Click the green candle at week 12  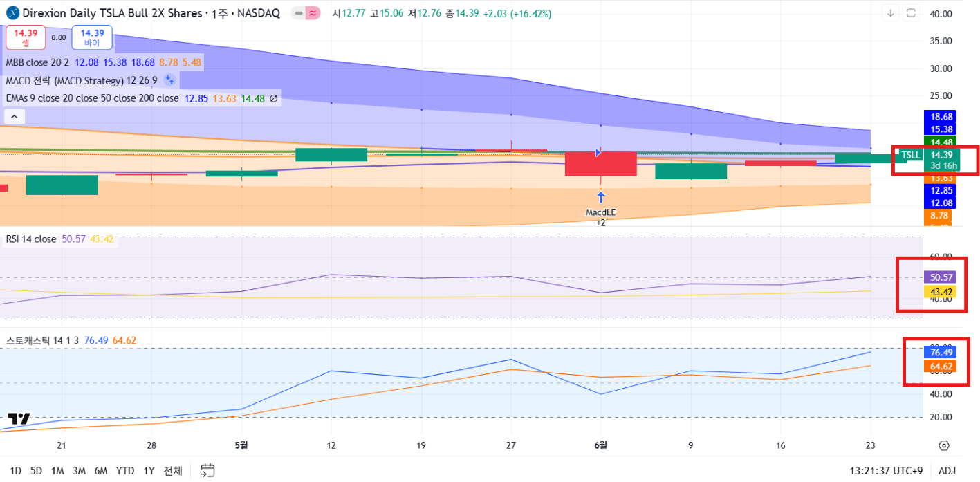(331, 155)
